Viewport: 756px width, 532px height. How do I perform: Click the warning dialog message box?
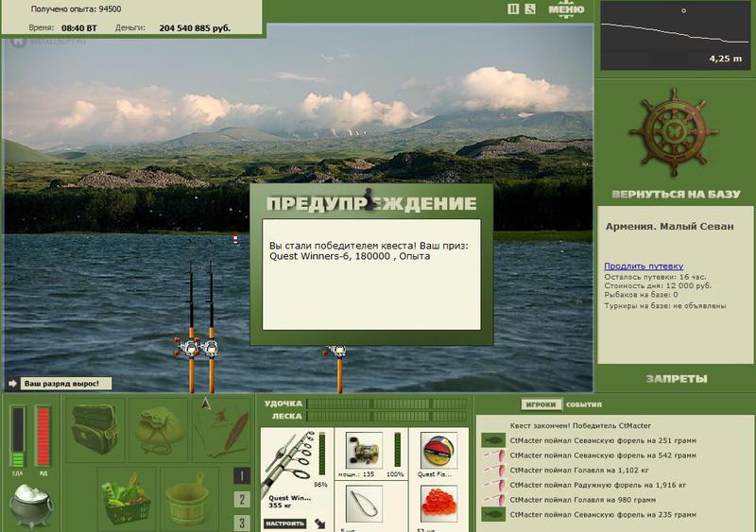[x=371, y=274]
